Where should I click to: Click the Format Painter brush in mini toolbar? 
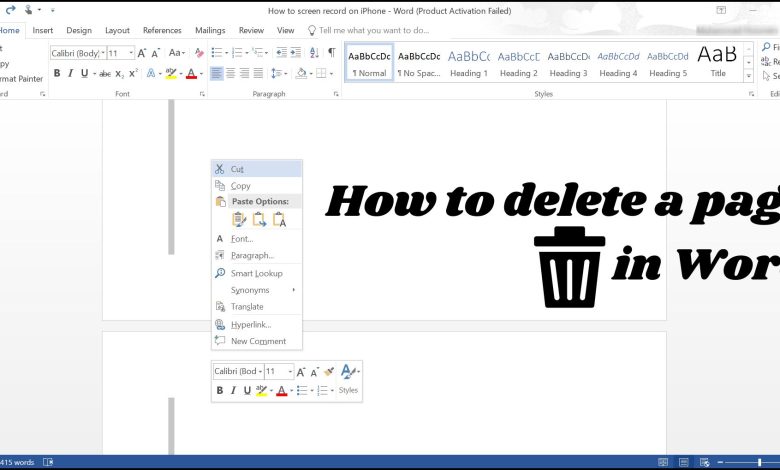329,371
